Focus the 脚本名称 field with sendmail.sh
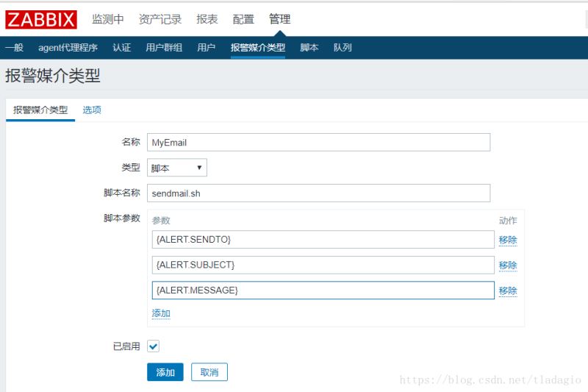The height and width of the screenshot is (392, 588). [x=318, y=193]
